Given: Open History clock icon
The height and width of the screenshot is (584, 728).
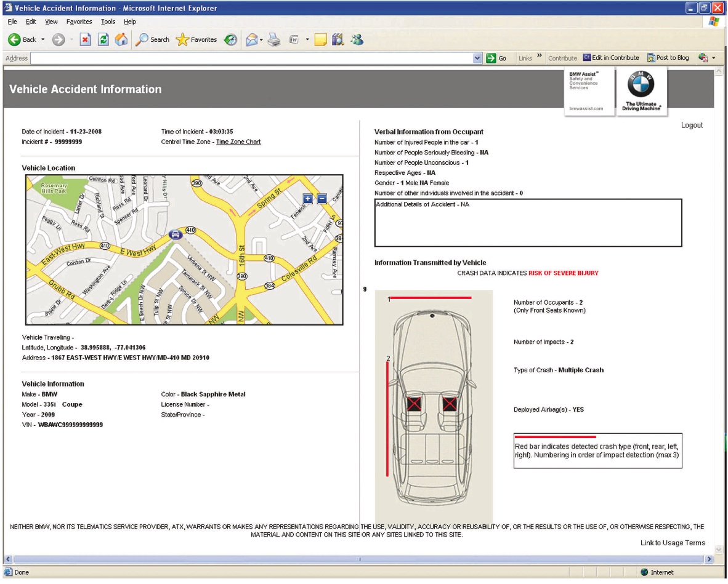Looking at the screenshot, I should coord(230,40).
